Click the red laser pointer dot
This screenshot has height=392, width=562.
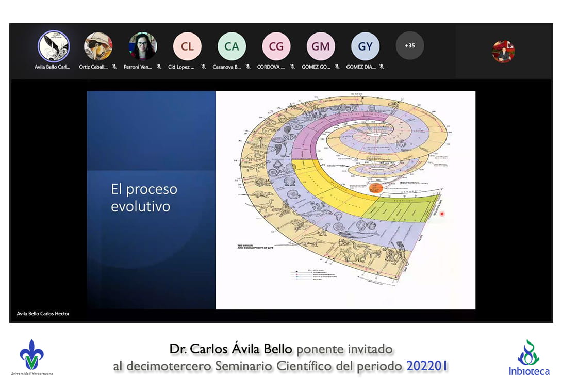point(442,214)
